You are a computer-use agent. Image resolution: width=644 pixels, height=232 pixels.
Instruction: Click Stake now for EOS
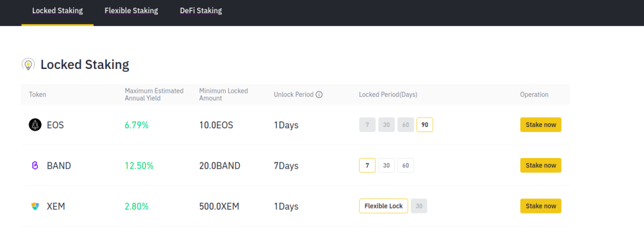tap(540, 125)
